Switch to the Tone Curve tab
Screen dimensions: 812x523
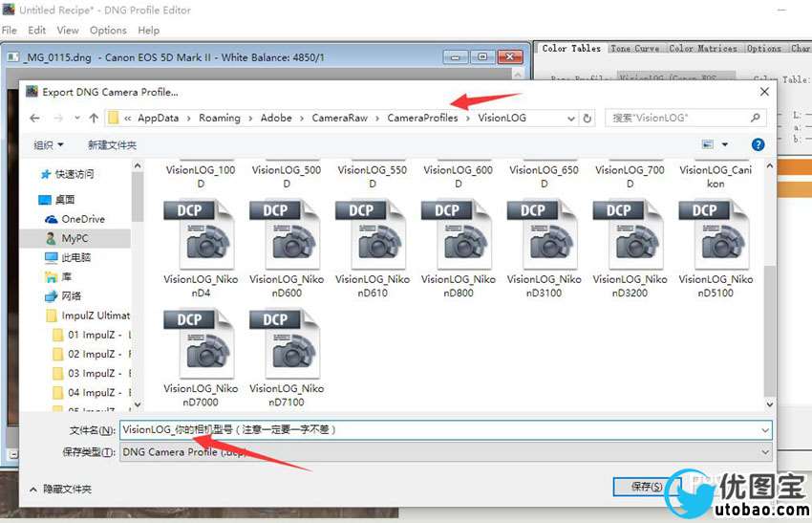(x=635, y=48)
